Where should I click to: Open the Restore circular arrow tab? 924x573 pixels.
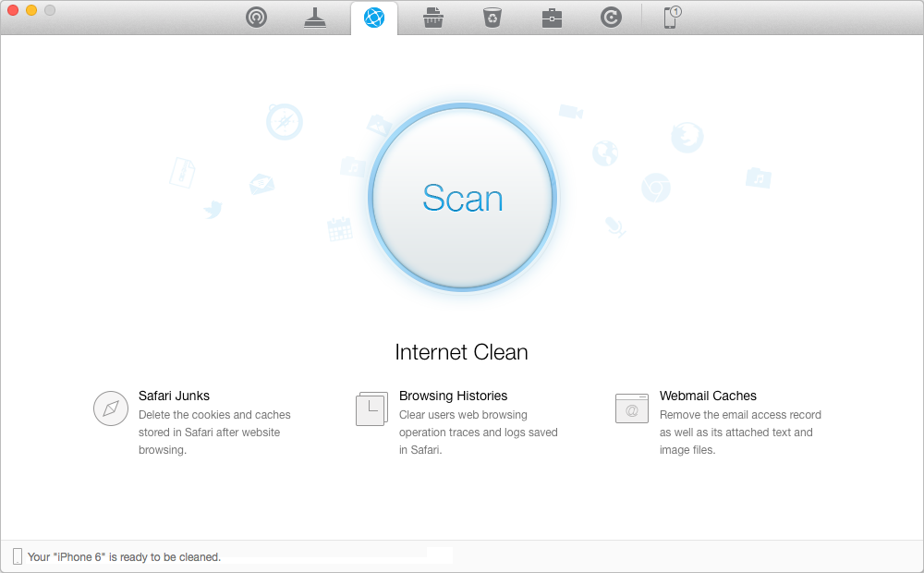tap(611, 18)
